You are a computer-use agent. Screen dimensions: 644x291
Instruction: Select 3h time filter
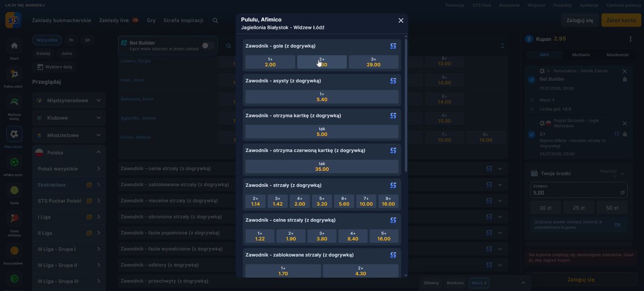pyautogui.click(x=87, y=40)
